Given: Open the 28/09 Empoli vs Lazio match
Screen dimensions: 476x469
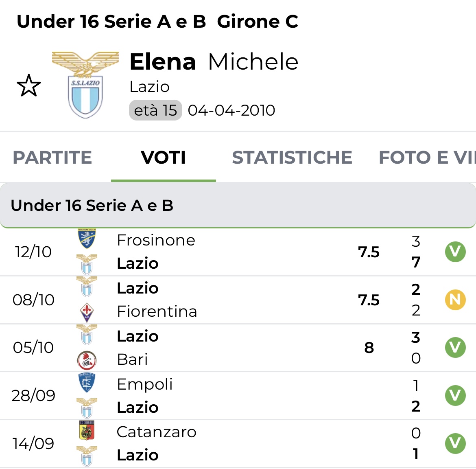Looking at the screenshot, I should (x=244, y=395).
